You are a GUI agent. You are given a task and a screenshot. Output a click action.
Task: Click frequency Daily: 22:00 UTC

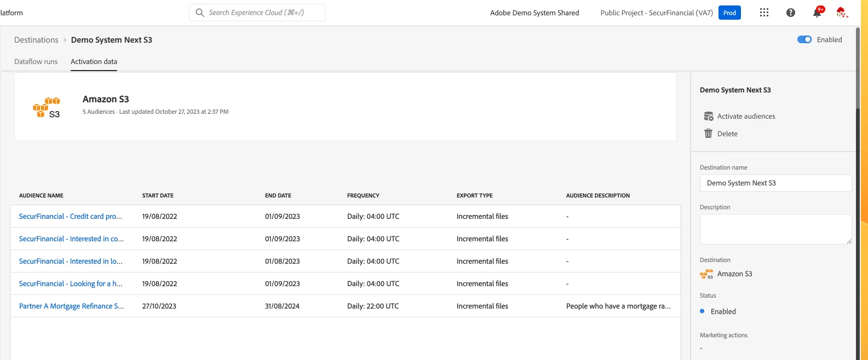(373, 306)
